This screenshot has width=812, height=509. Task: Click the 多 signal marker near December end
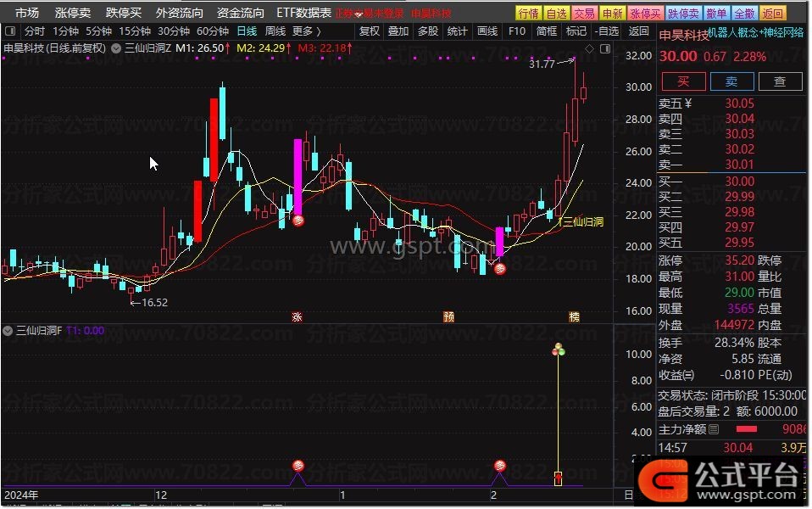pos(298,221)
